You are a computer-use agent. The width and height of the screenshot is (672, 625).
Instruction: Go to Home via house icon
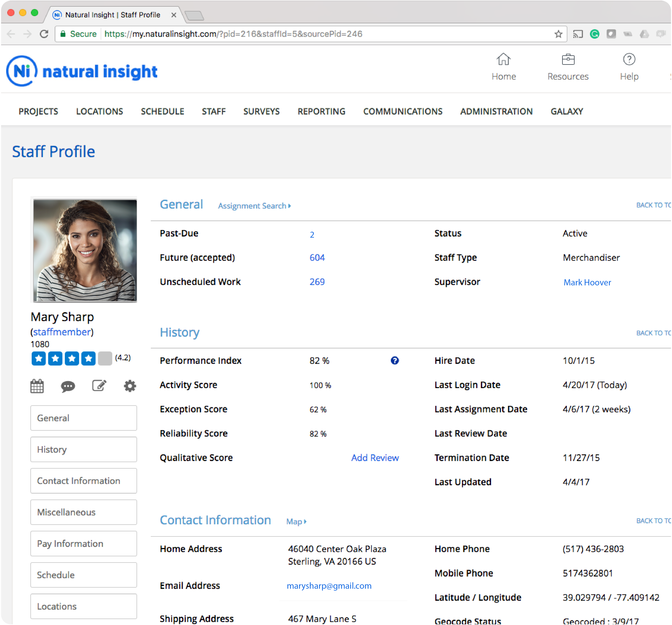coord(503,59)
